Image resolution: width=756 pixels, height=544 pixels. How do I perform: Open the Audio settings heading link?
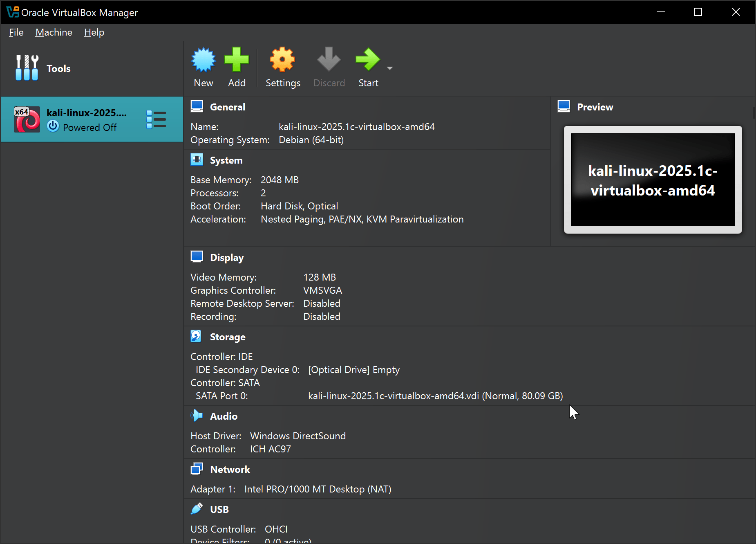click(x=224, y=416)
